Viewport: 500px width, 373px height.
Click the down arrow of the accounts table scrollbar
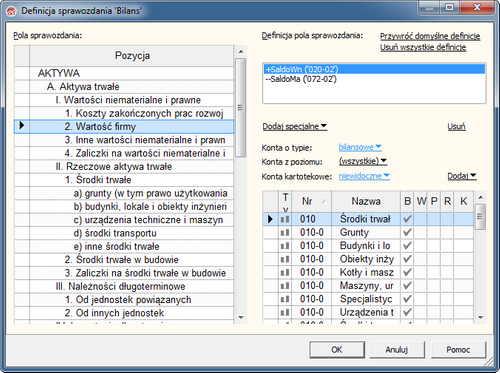480,318
